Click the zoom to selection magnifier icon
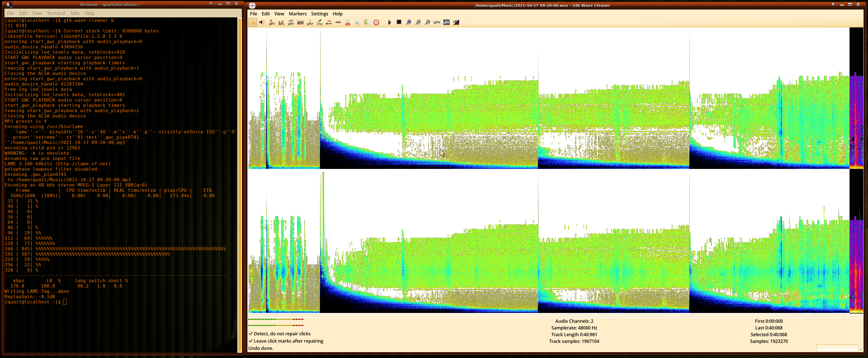868x358 pixels. [408, 22]
